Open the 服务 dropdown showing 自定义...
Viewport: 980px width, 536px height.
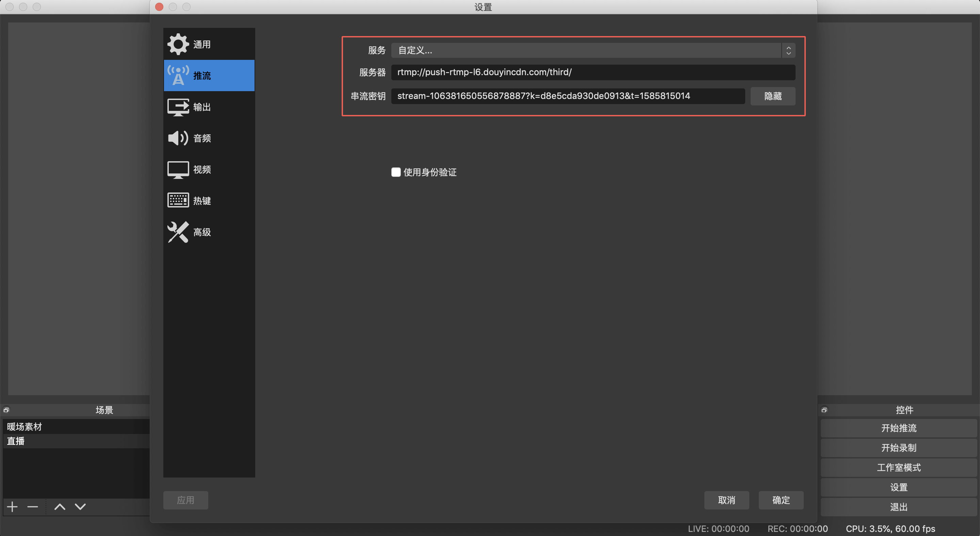point(593,50)
